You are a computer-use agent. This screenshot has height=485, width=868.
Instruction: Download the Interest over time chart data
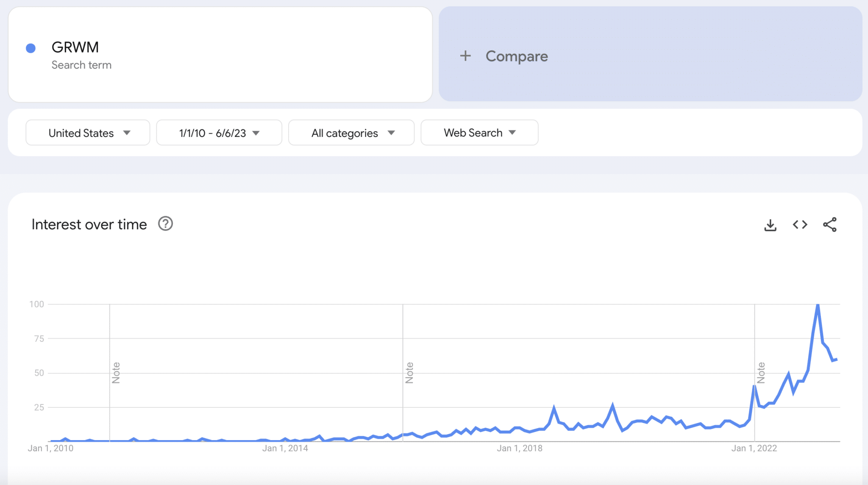pyautogui.click(x=770, y=225)
